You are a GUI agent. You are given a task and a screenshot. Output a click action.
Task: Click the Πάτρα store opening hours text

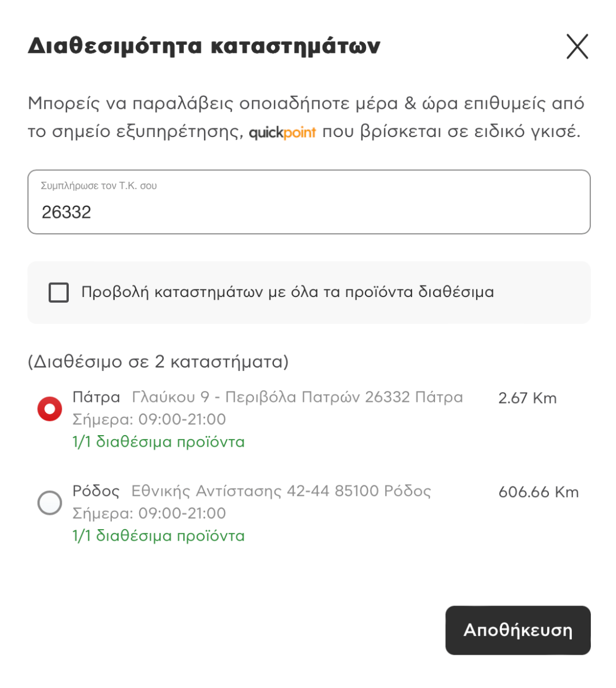149,419
